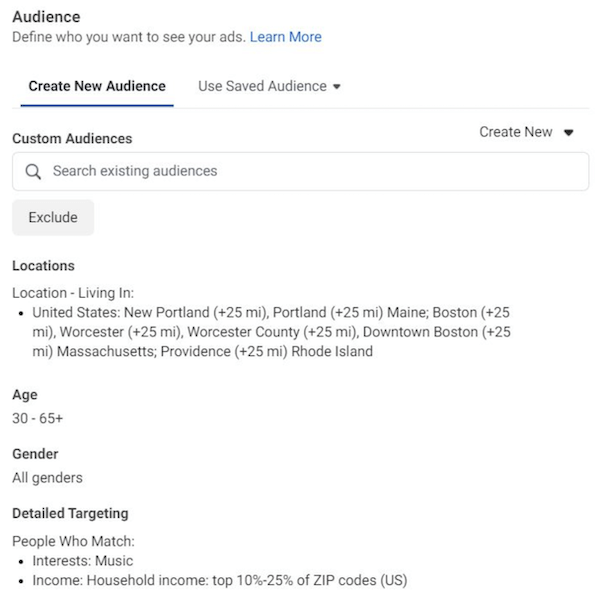Screen dimensions: 600x590
Task: Select the Interests: Music targeting entry
Action: pos(82,561)
